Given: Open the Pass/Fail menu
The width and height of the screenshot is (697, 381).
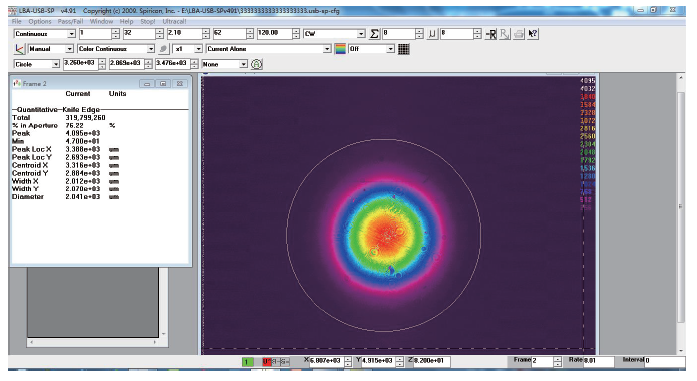Looking at the screenshot, I should click(x=70, y=21).
